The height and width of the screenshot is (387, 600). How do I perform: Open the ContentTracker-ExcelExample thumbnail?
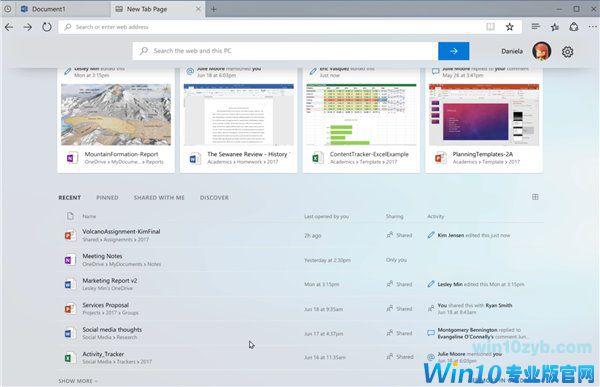[x=361, y=114]
